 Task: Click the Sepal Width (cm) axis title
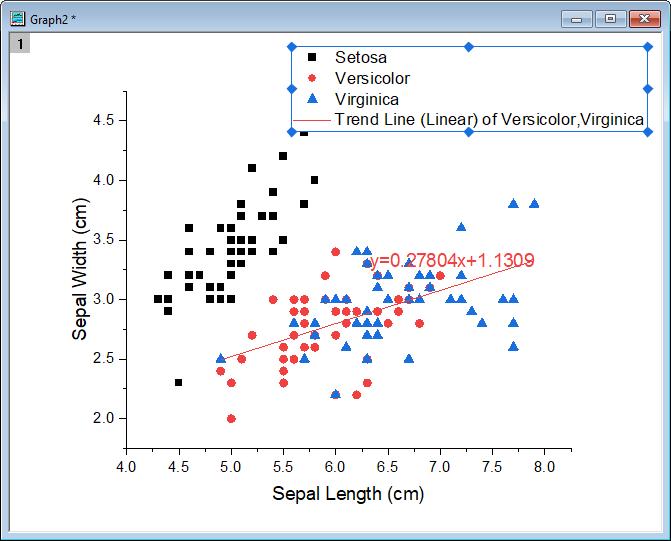tap(79, 268)
